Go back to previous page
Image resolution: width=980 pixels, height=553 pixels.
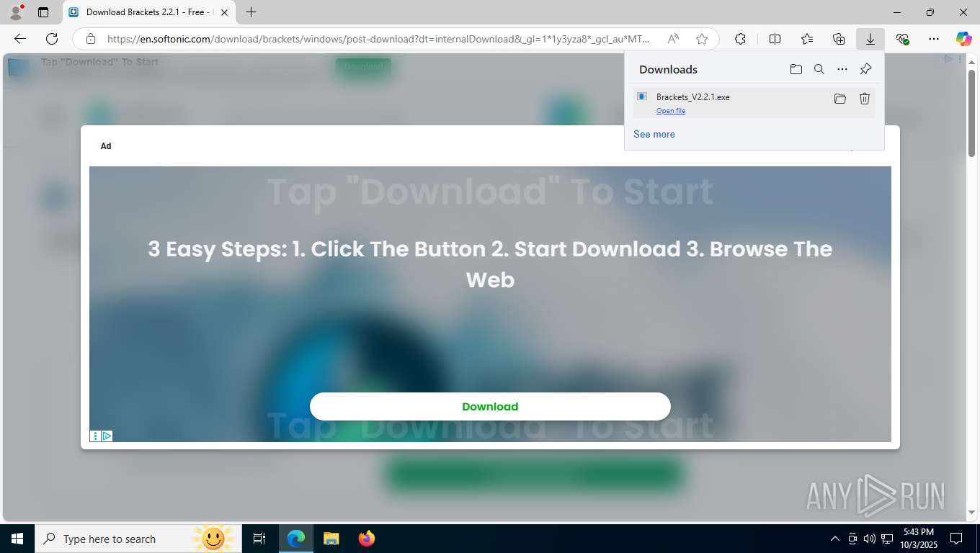(x=20, y=39)
